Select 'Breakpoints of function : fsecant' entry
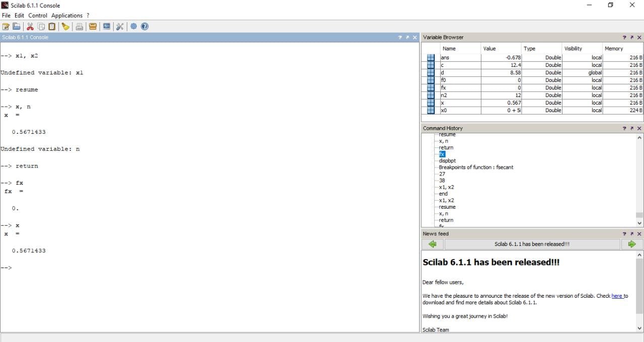 click(476, 167)
